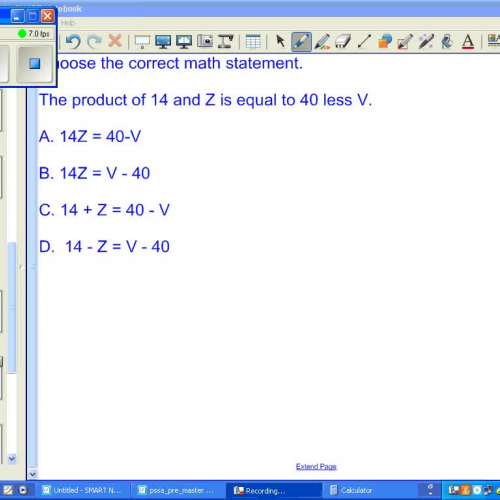Viewport: 500px width, 500px height.
Task: Select the Text tool letter A
Action: [x=468, y=42]
